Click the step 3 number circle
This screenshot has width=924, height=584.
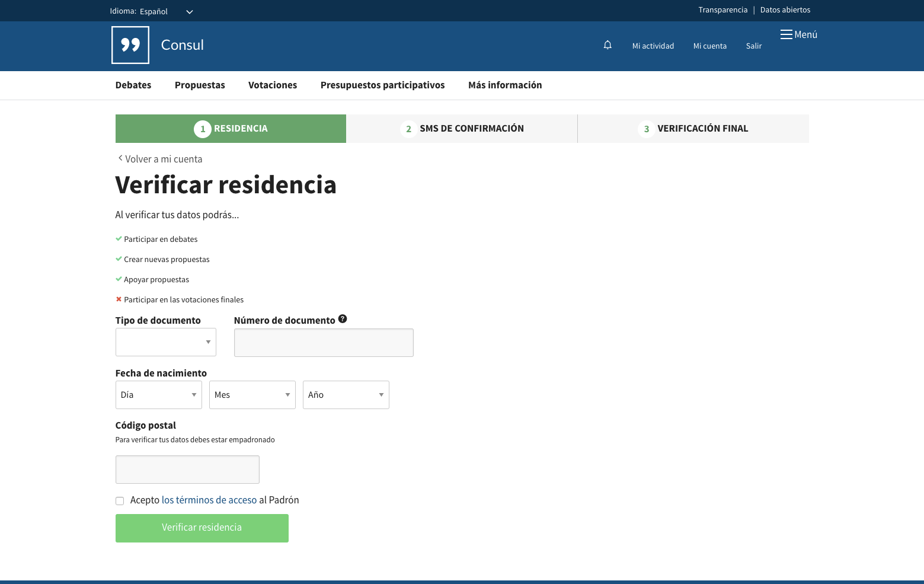click(x=646, y=129)
